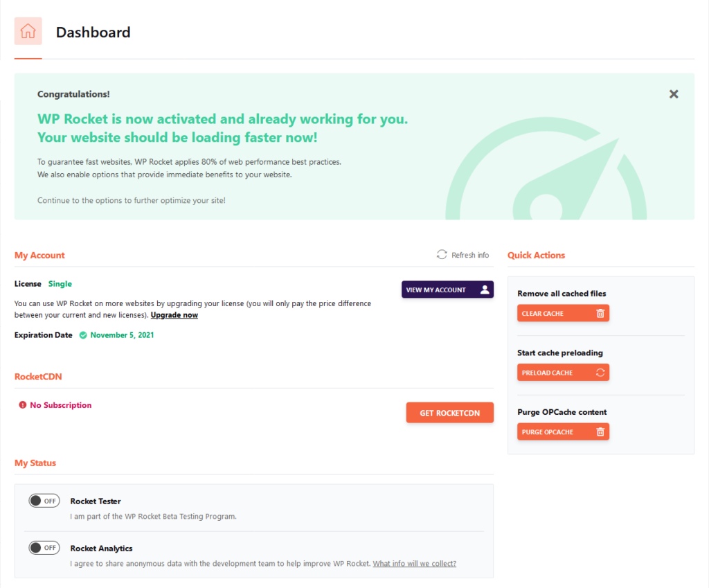The width and height of the screenshot is (709, 588).
Task: Click the home icon on the Dashboard tab
Action: [x=28, y=30]
